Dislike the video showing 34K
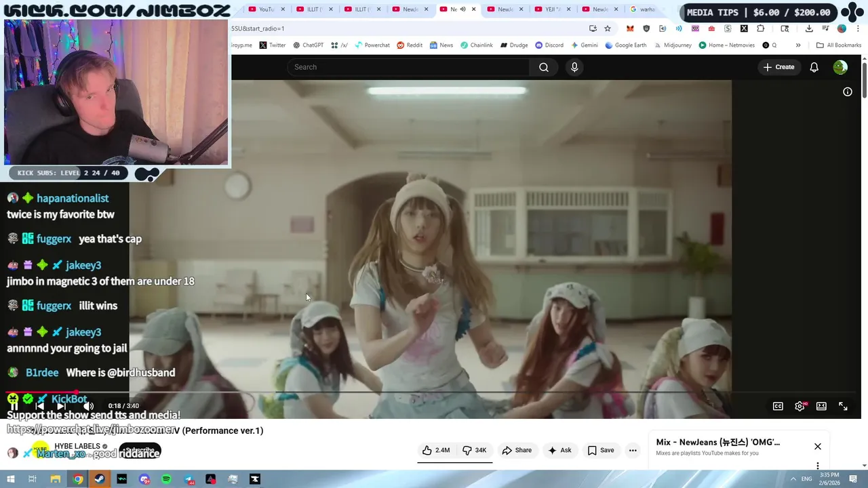Image resolution: width=868 pixels, height=488 pixels. (x=475, y=450)
